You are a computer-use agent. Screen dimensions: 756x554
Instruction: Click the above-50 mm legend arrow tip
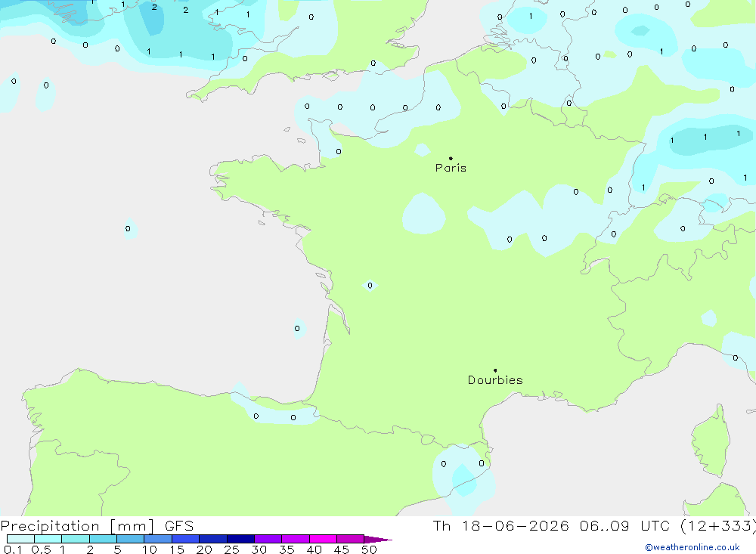coord(377,539)
